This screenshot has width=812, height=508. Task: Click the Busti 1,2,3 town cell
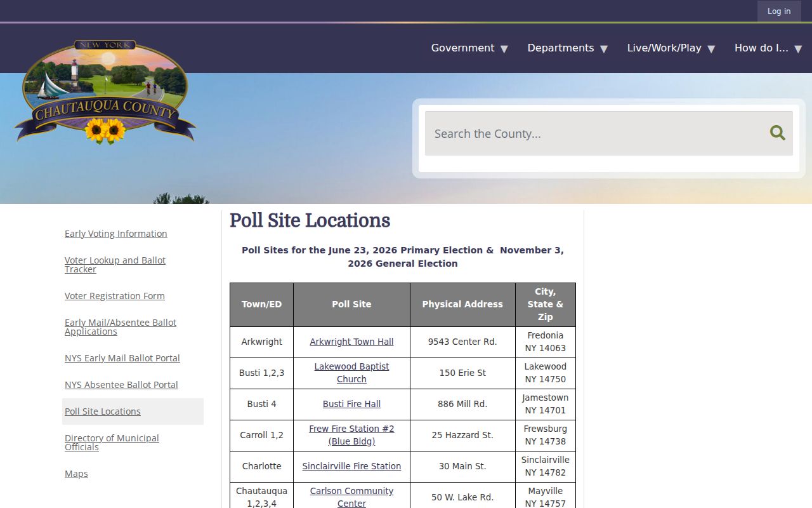point(261,373)
